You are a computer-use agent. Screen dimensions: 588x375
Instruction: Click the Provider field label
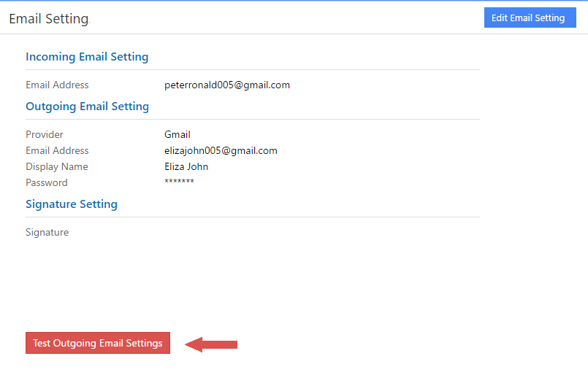(x=45, y=135)
